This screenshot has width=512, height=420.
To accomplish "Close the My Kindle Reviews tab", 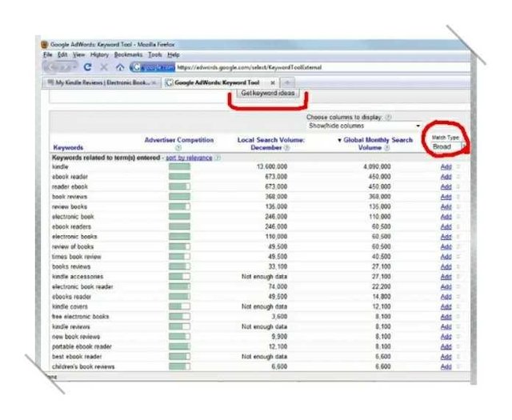I will (x=154, y=82).
